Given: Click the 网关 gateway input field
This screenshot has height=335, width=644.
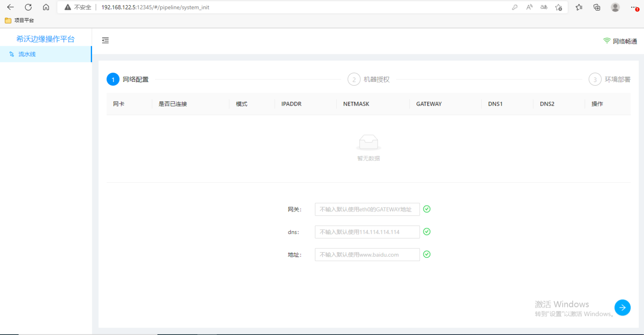Looking at the screenshot, I should click(367, 210).
